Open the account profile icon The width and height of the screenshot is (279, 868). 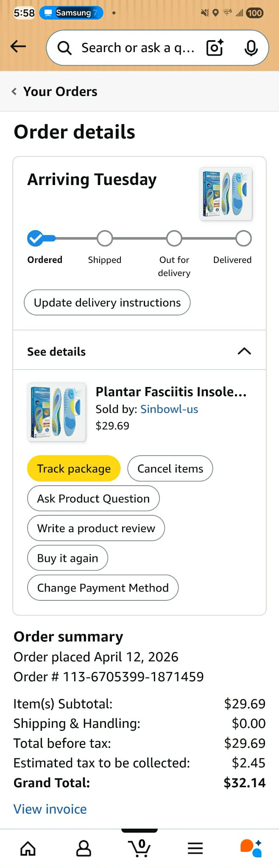pyautogui.click(x=84, y=848)
